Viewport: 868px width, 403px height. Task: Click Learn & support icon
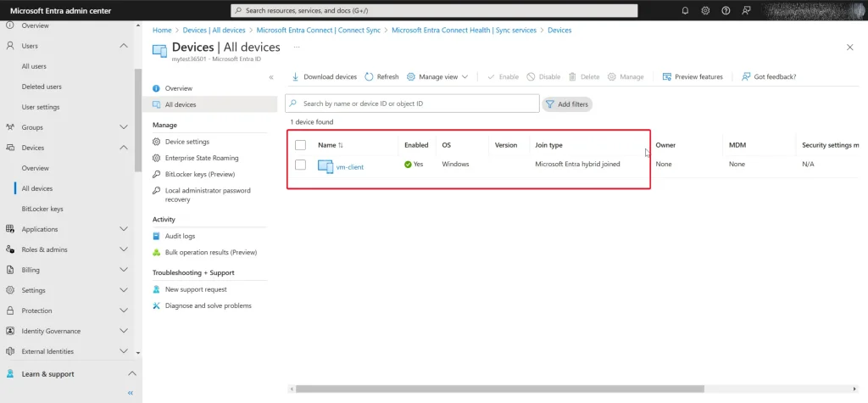point(10,374)
